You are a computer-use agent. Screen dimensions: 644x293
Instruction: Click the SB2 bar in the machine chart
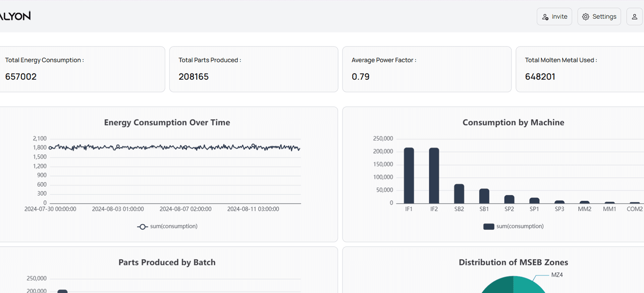459,194
